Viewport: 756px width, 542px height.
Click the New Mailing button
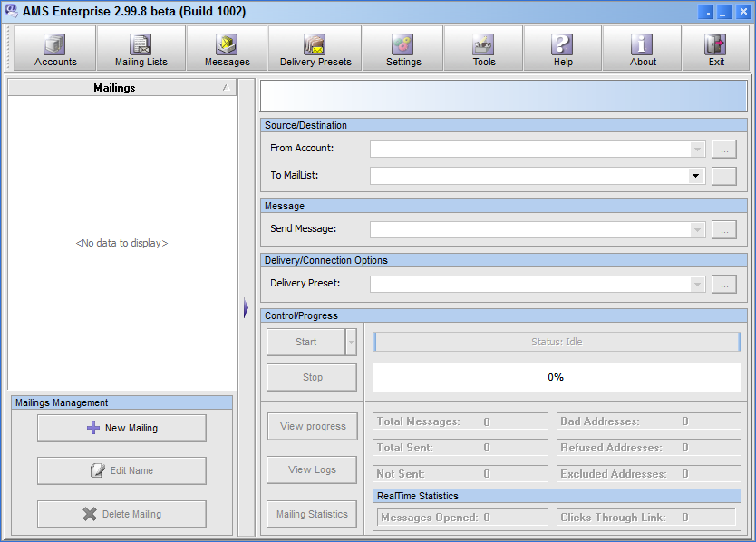coord(121,428)
